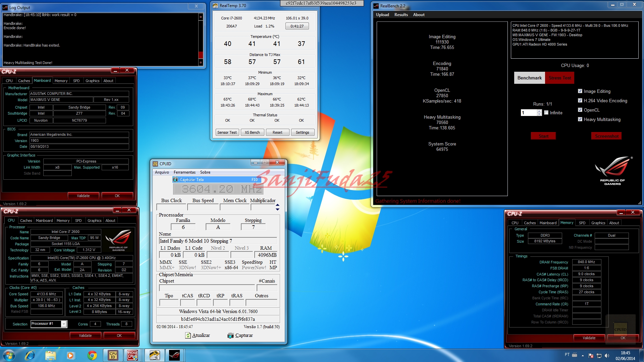The width and height of the screenshot is (644, 362).
Task: Toggle the Heavy Multitasking checkbox
Action: coord(580,119)
